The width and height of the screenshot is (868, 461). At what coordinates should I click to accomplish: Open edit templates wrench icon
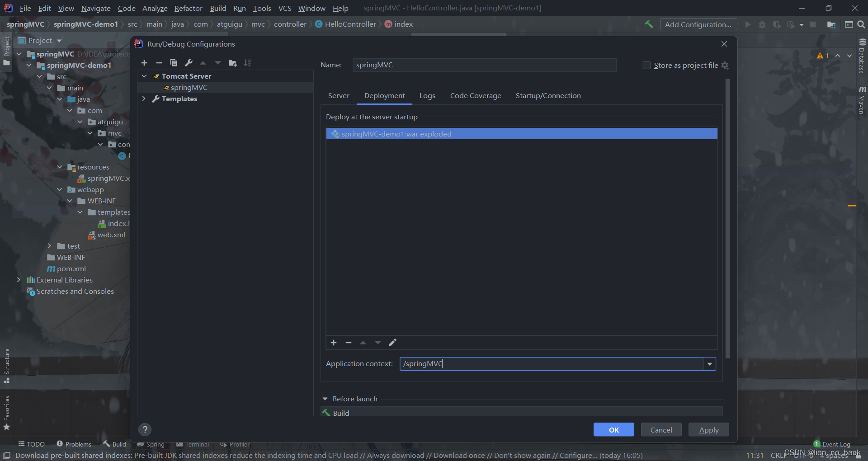coord(189,63)
